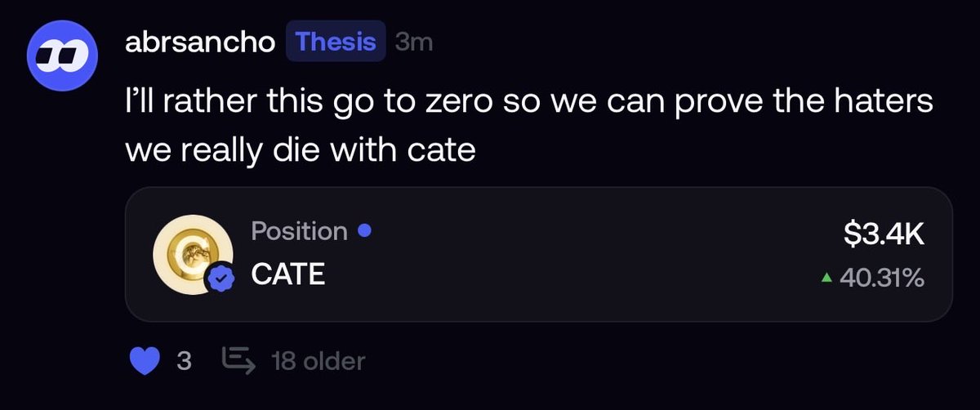Click the Position label
The height and width of the screenshot is (410, 980).
click(x=299, y=231)
